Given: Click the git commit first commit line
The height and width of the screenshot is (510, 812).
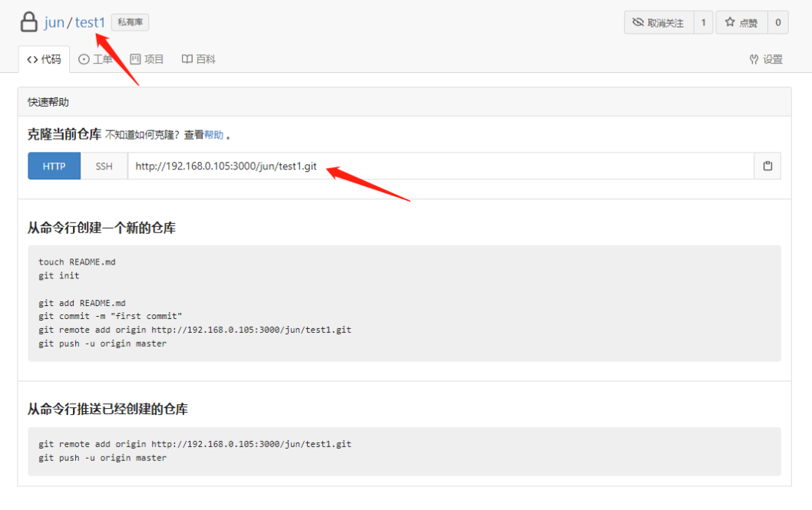Looking at the screenshot, I should tap(111, 316).
